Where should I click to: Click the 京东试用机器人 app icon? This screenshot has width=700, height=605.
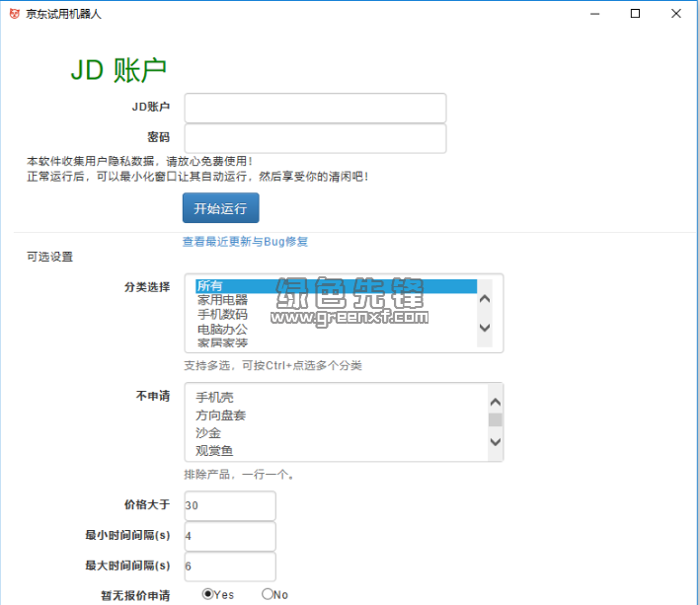[x=14, y=14]
